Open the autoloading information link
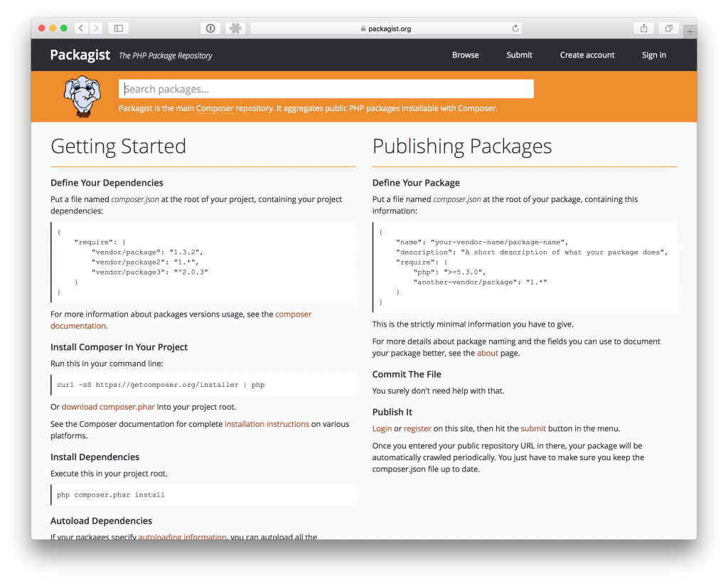Screen dimensions: 728x584 (x=182, y=536)
